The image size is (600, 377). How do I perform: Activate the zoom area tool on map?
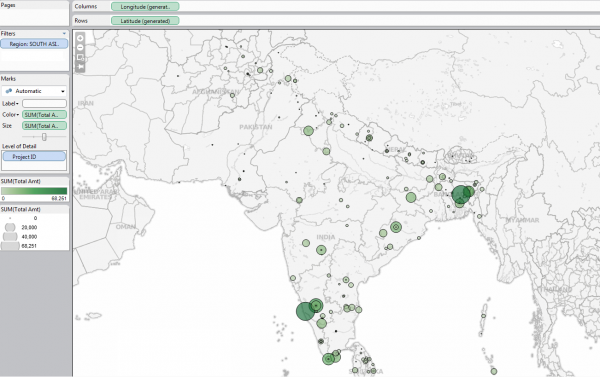80,57
